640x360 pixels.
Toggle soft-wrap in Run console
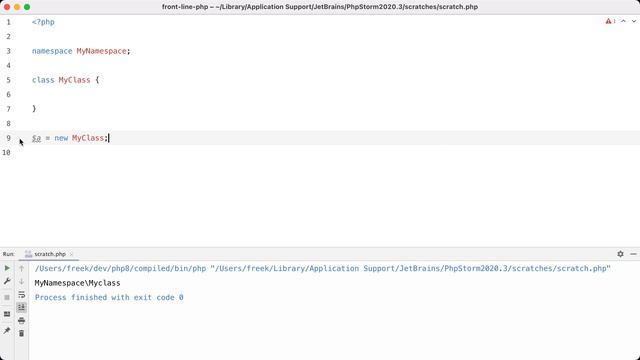[x=22, y=294]
